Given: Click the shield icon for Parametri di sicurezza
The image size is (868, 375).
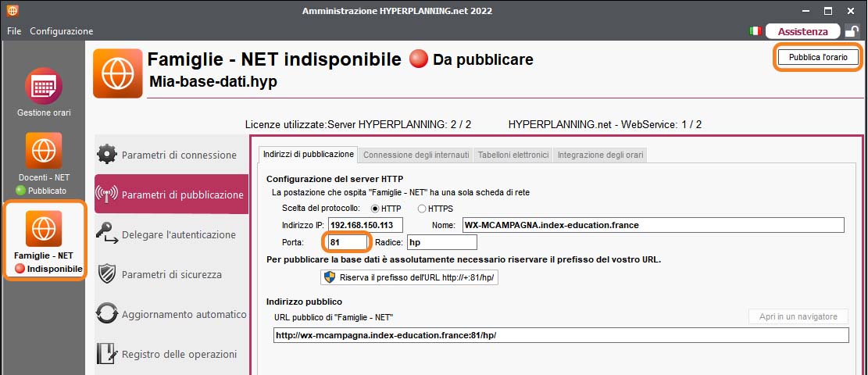Looking at the screenshot, I should (107, 274).
